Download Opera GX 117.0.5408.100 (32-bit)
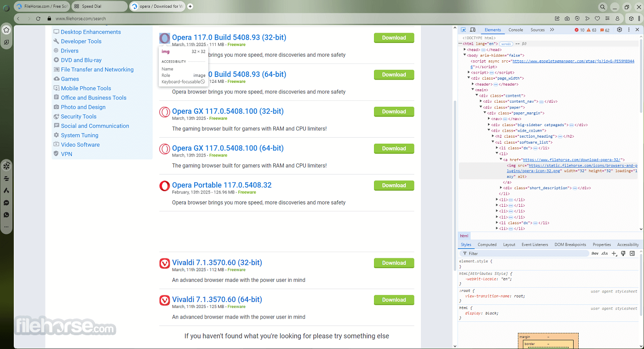This screenshot has width=644, height=349. 394,111
